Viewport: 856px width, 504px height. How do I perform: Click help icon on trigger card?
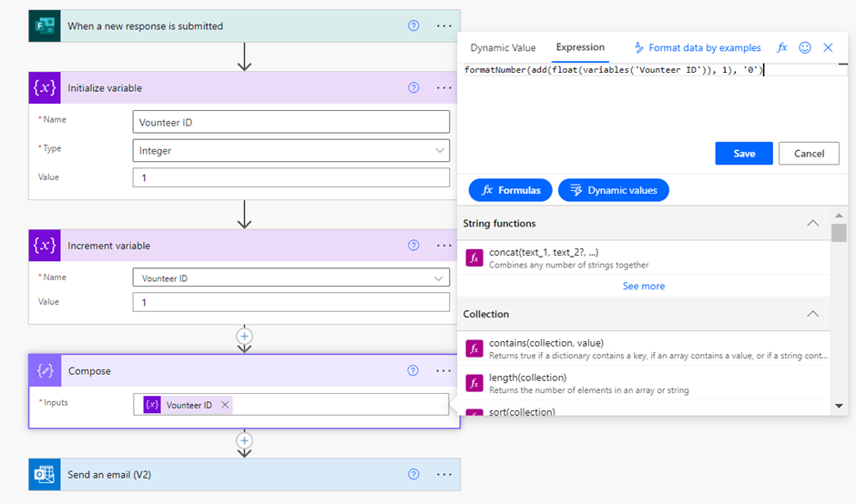(x=413, y=26)
